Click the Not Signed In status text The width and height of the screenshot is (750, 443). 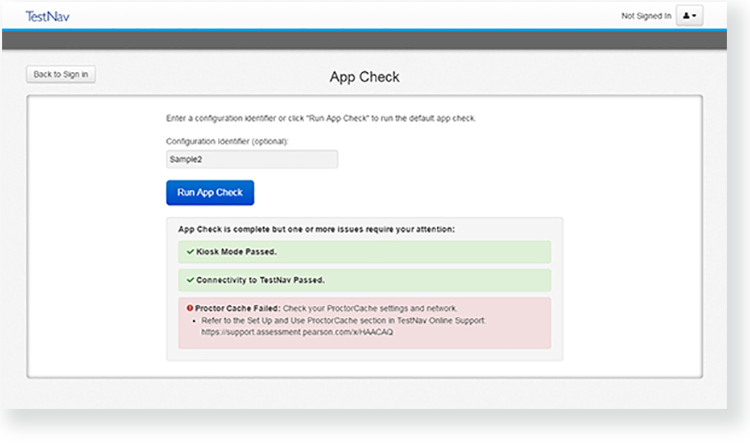coord(646,16)
